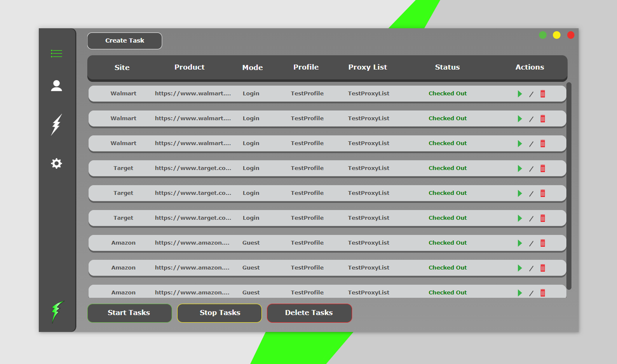Start the second Walmart task
Screen dimensions: 617x364
pyautogui.click(x=520, y=118)
